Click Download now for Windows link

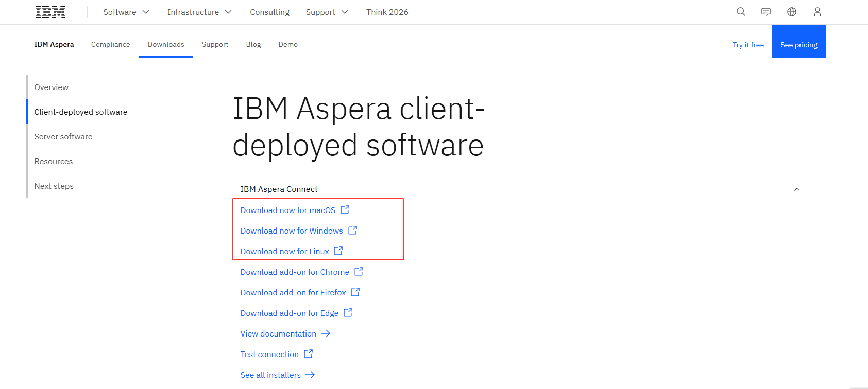[x=292, y=231]
